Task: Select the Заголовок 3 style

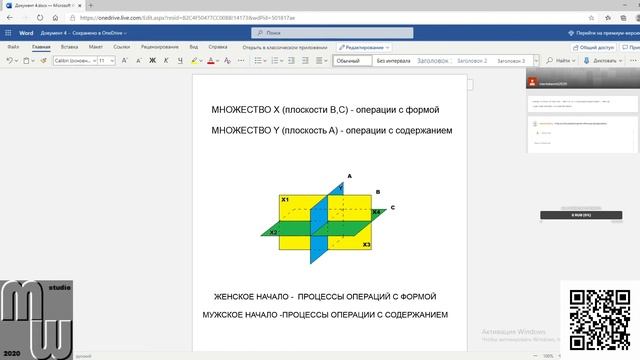Action: pos(511,61)
